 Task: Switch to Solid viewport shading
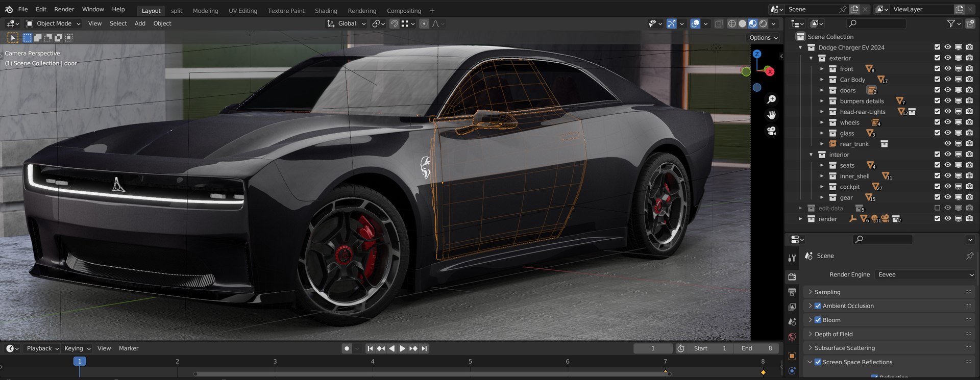(742, 23)
